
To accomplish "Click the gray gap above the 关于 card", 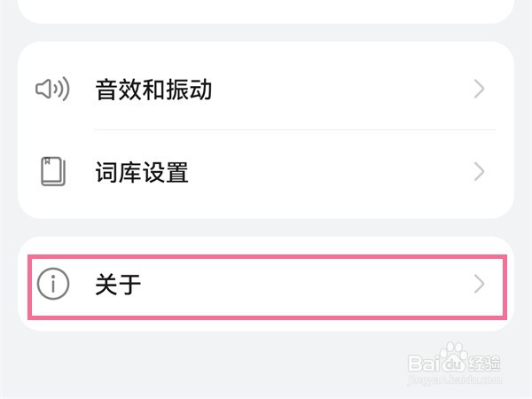I will 266,228.
